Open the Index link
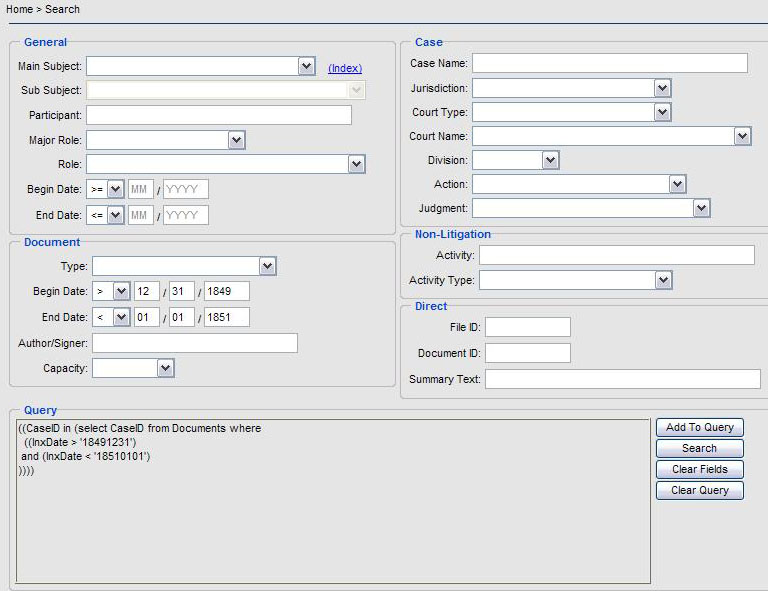Viewport: 768px width, 591px height. [x=345, y=68]
